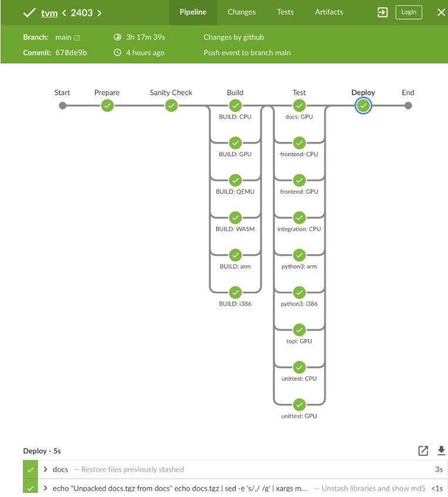
Task: Expand the docs restore files step
Action: tap(46, 469)
